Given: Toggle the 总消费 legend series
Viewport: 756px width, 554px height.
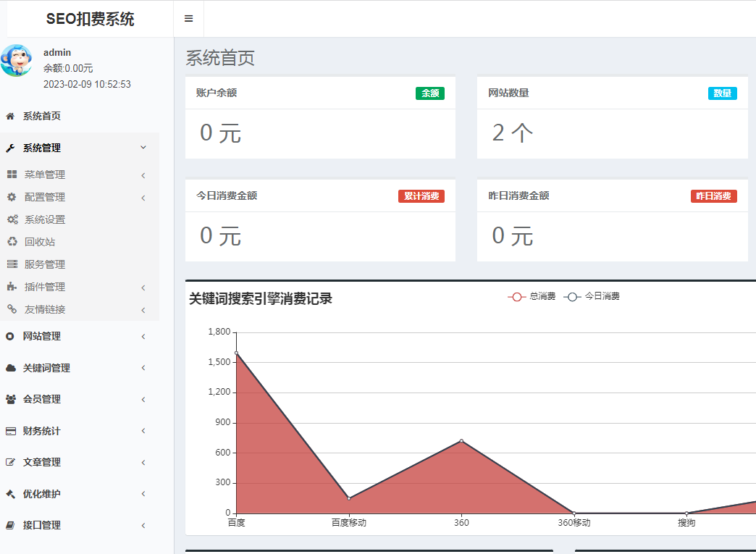Looking at the screenshot, I should tap(532, 296).
